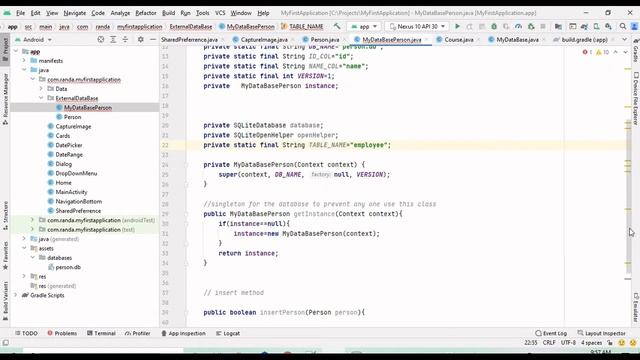Open Device File Explorer side panel
Viewport: 640px width, 360px height.
click(x=636, y=99)
